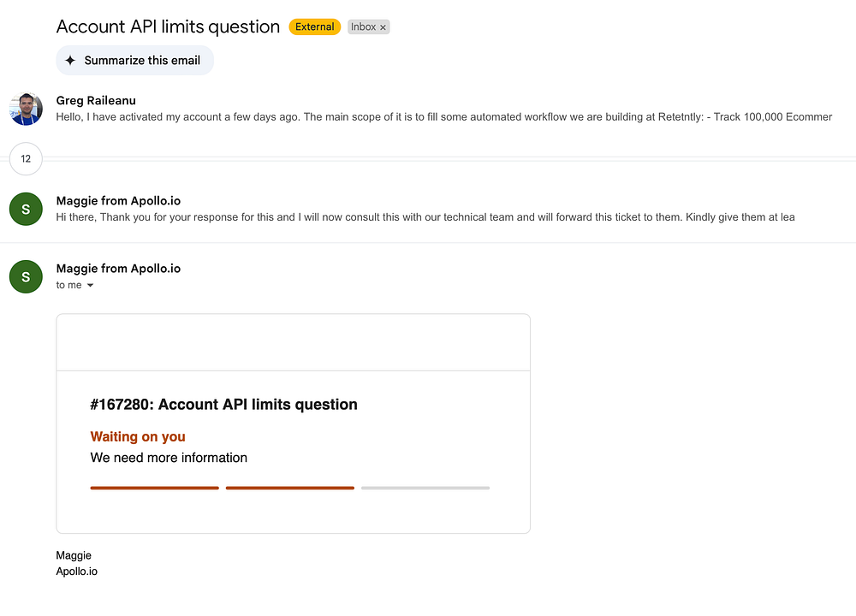Expand the 12 hidden messages
Viewport: 856px width, 616px height.
click(x=26, y=159)
